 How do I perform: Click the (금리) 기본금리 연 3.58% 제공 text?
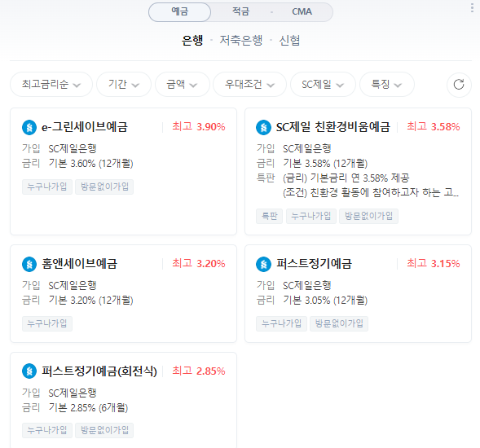(x=346, y=178)
